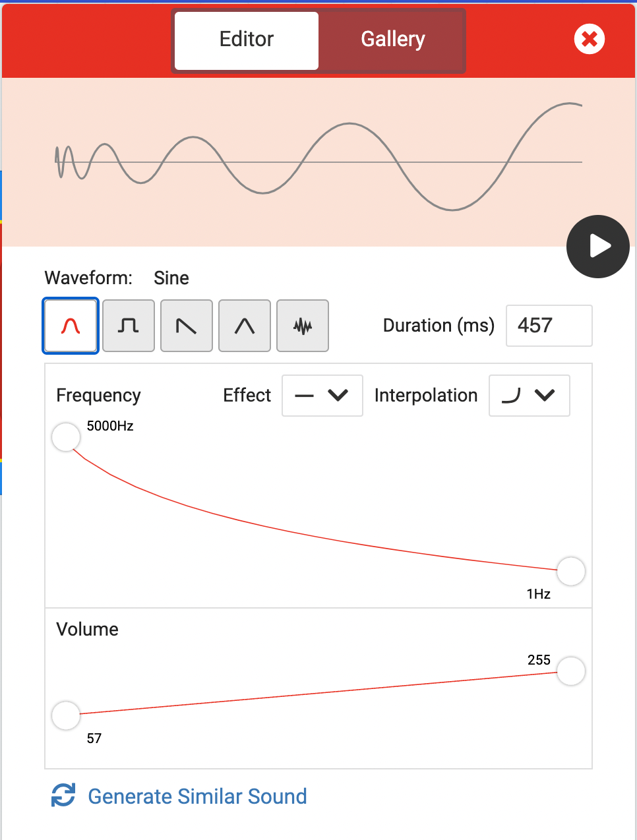Screen dimensions: 637x840
Task: Close the sound editor
Action: click(590, 39)
